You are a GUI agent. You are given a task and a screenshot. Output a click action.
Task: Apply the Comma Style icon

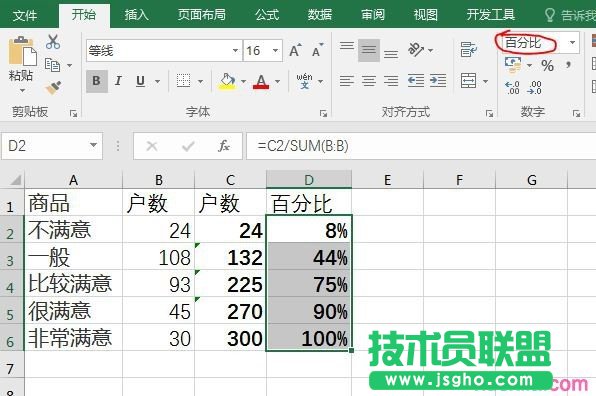569,65
